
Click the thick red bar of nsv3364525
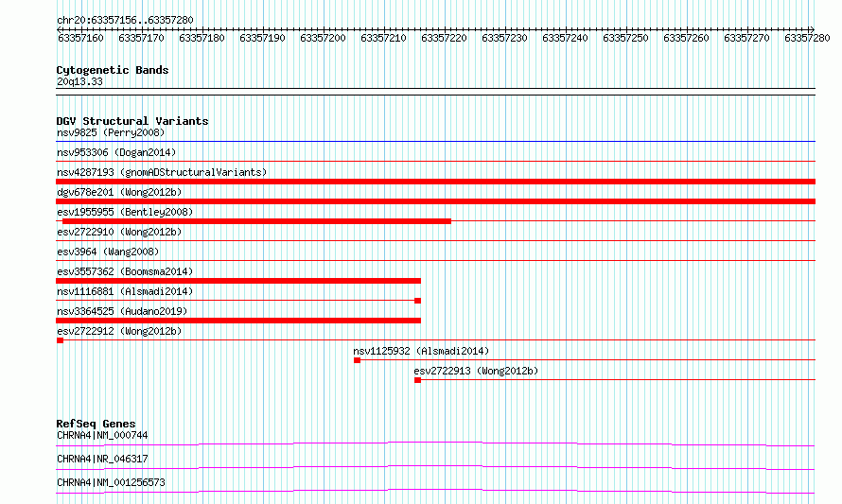(x=238, y=321)
